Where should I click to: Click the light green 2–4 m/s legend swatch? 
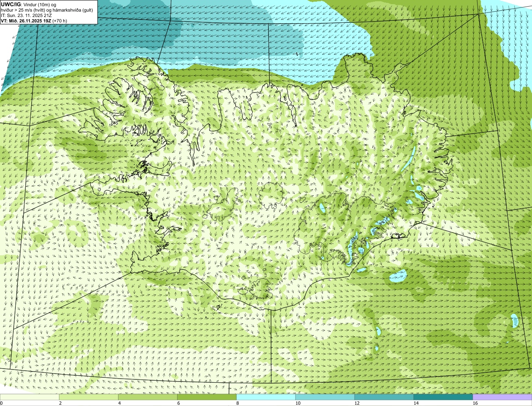pyautogui.click(x=89, y=397)
